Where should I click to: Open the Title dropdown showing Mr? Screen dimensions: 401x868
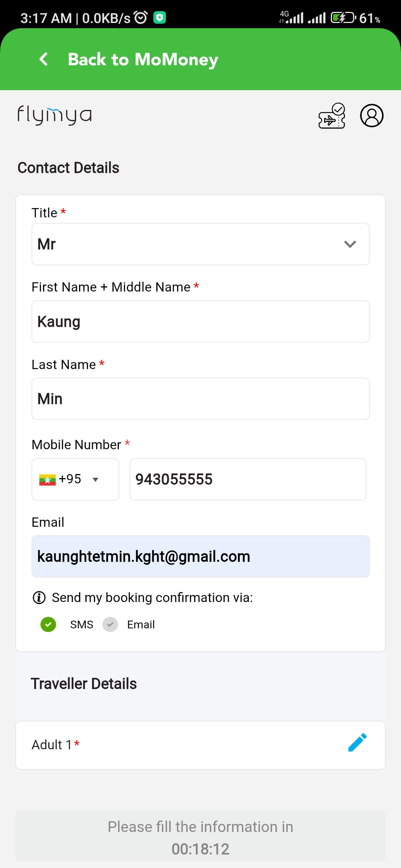[x=200, y=244]
